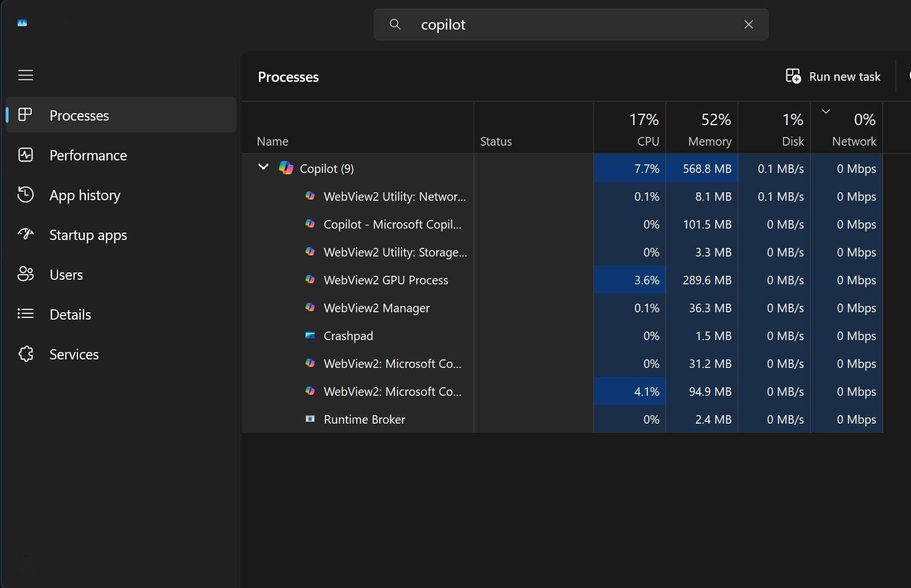Select the Runtime Broker process row
This screenshot has height=588, width=911.
point(562,419)
